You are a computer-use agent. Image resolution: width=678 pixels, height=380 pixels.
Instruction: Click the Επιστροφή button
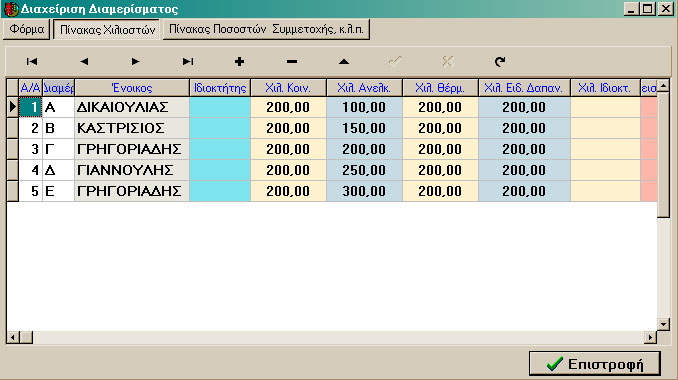click(x=595, y=364)
